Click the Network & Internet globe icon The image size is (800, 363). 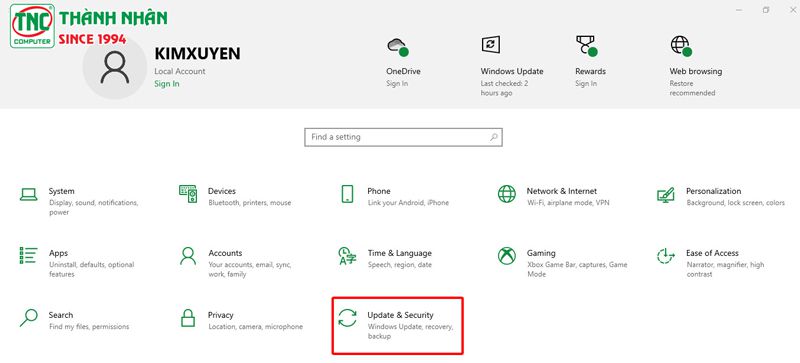coord(507,194)
